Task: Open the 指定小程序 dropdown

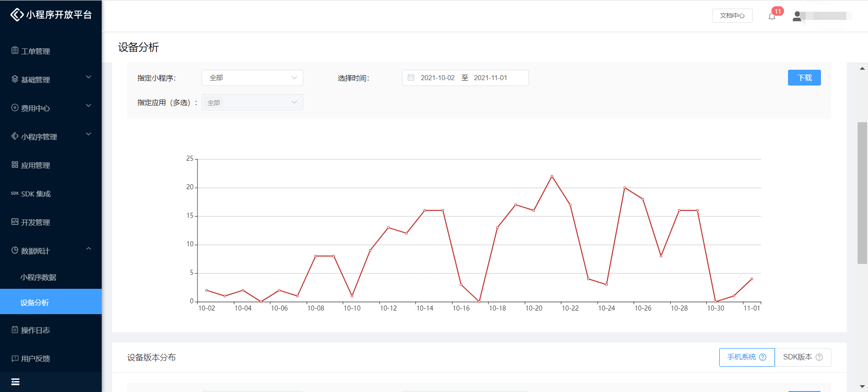Action: coord(252,78)
